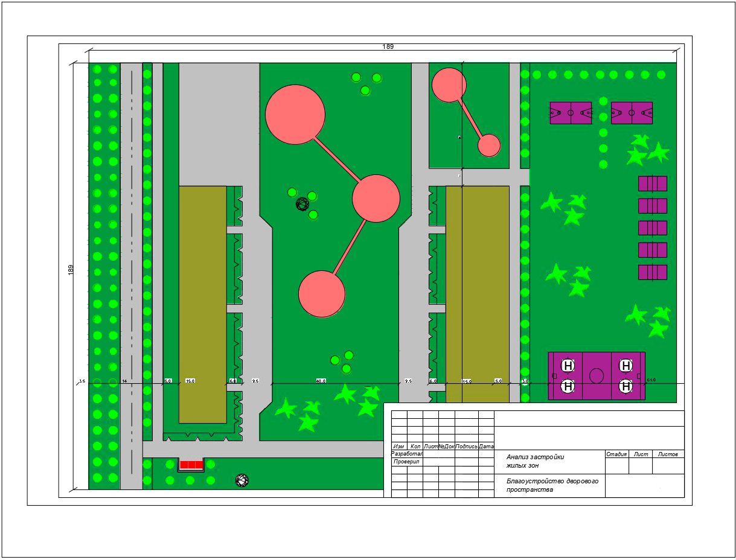Select the topmost of five magenta rectangles
The image size is (736, 560).
click(653, 183)
